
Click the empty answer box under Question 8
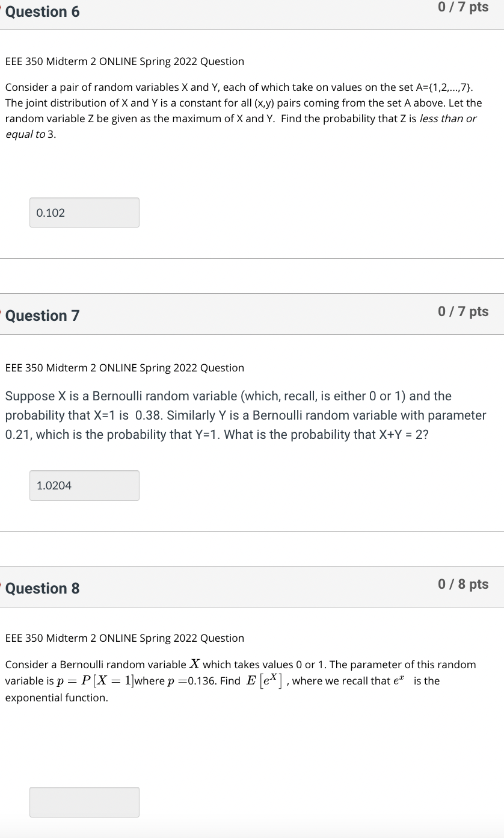(84, 802)
